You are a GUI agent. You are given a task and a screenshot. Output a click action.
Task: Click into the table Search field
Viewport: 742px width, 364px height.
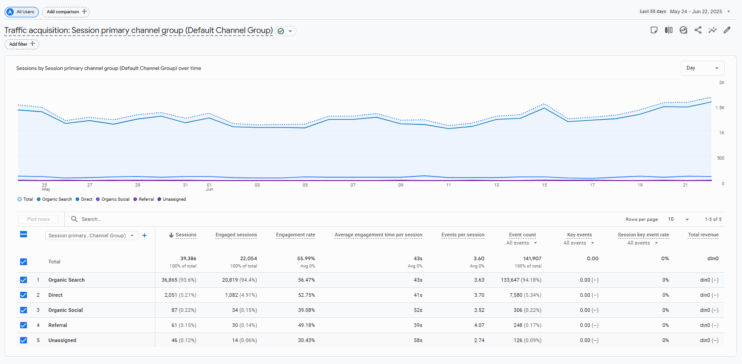point(331,219)
